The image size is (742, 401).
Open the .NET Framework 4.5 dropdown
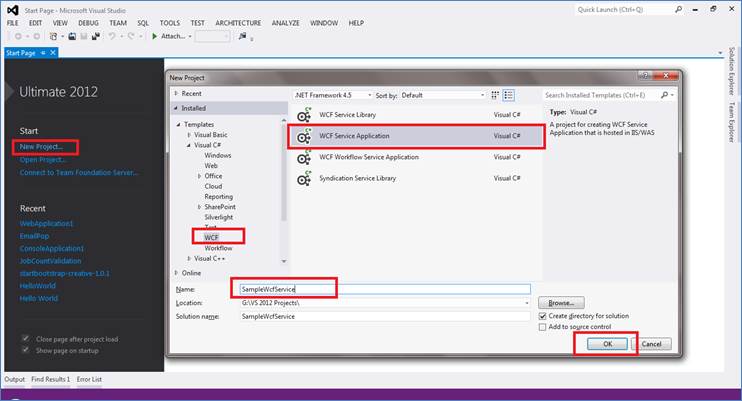pos(333,95)
